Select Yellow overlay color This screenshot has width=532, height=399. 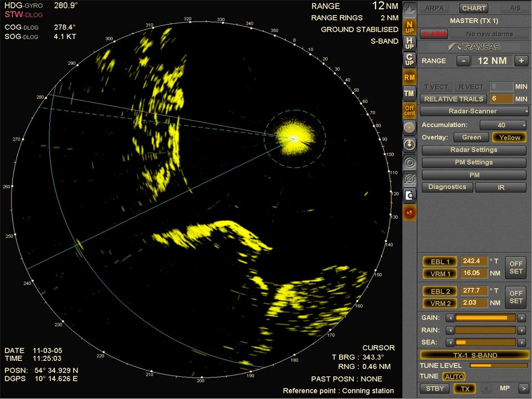509,137
